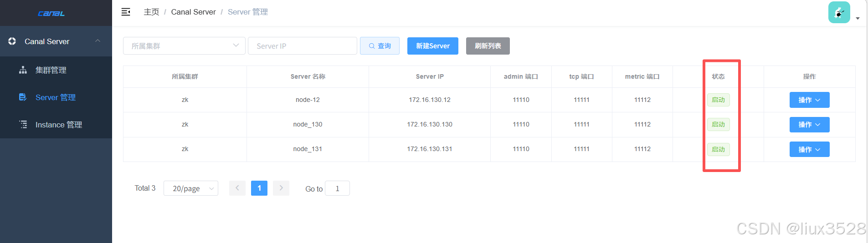Open the 所属集群 dropdown
This screenshot has width=868, height=243.
coord(184,46)
